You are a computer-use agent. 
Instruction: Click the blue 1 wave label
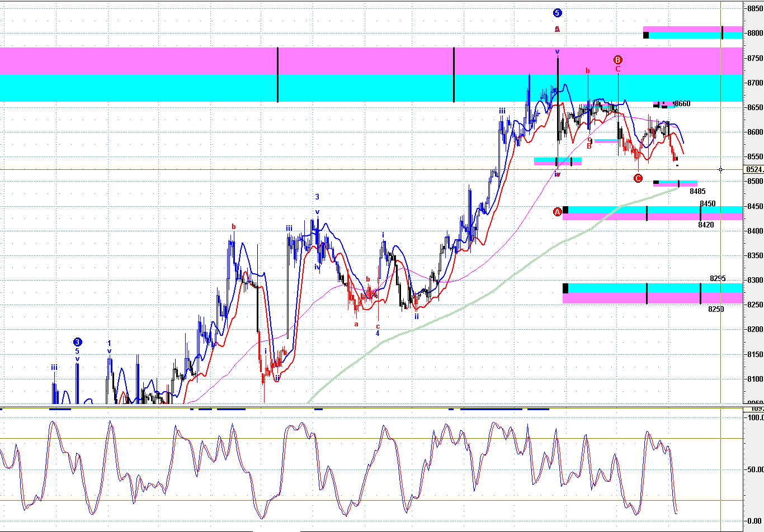pyautogui.click(x=109, y=344)
